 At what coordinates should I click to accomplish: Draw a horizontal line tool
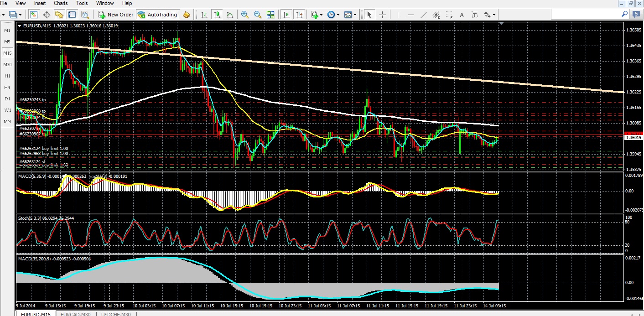[410, 15]
